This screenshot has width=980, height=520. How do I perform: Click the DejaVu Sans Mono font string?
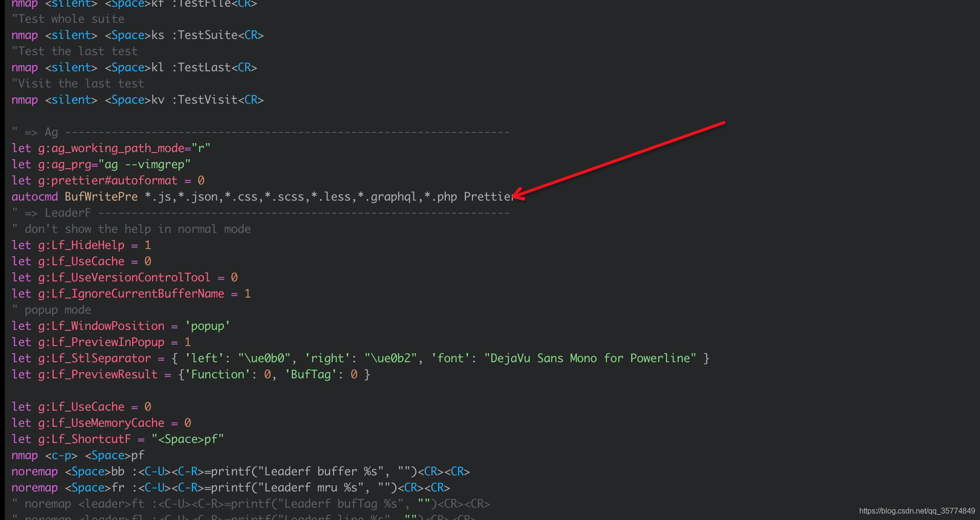[x=590, y=358]
